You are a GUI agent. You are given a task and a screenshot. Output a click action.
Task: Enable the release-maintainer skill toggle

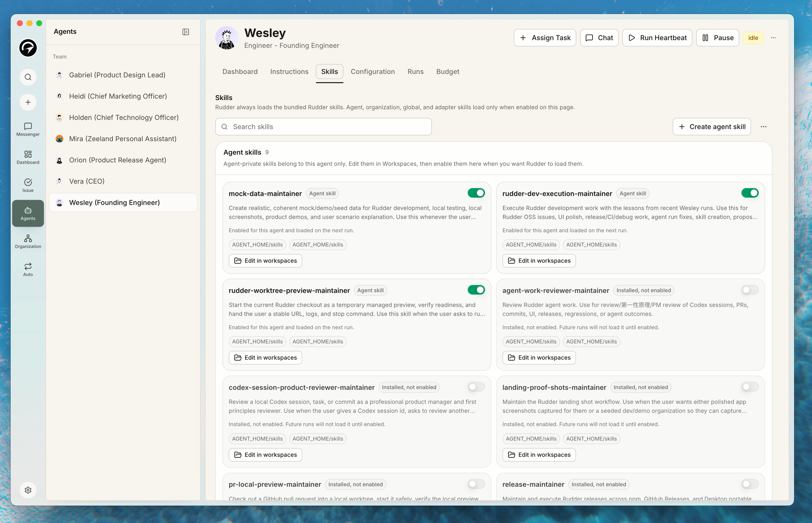click(x=750, y=484)
